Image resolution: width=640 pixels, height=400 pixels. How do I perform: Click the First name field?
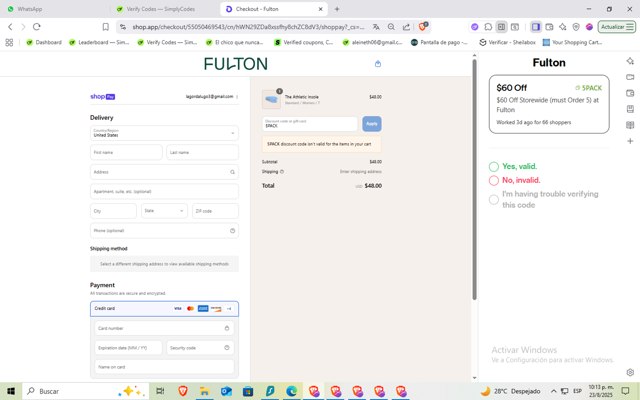tap(126, 152)
